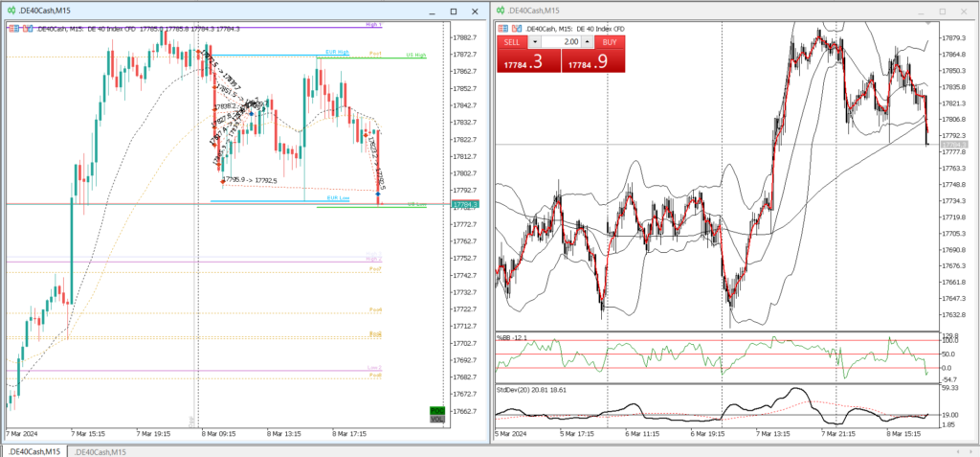980x457 pixels.
Task: Click the BUY button in right chart
Action: (x=610, y=42)
